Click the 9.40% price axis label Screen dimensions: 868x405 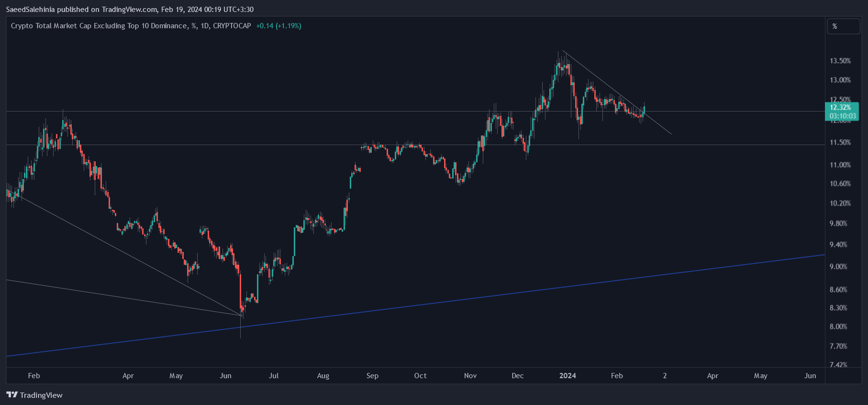point(838,245)
